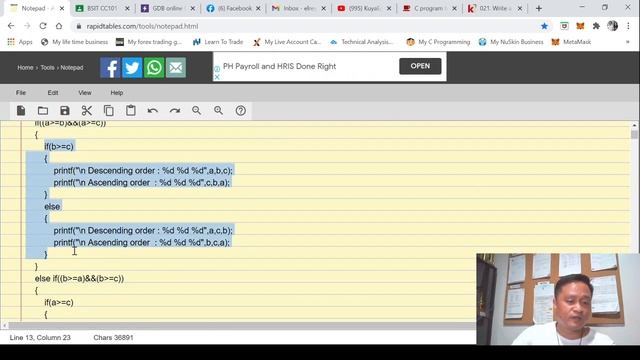
Task: Open the Chrome profile avatar
Action: pyautogui.click(x=612, y=26)
